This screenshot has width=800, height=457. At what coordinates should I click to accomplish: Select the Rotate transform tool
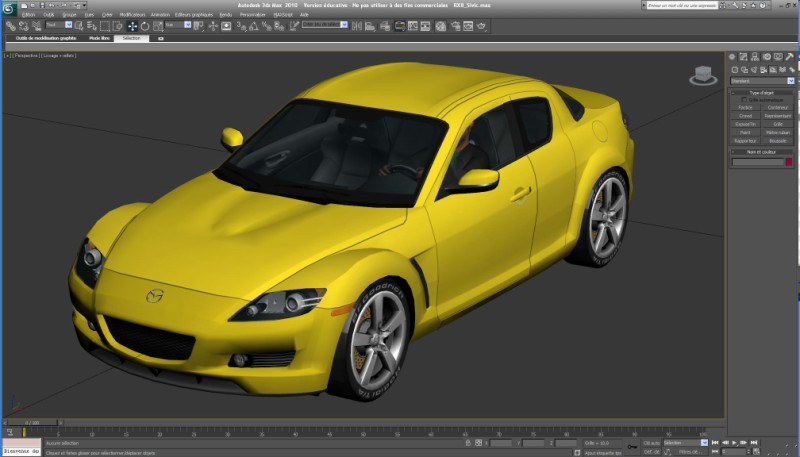pyautogui.click(x=143, y=26)
